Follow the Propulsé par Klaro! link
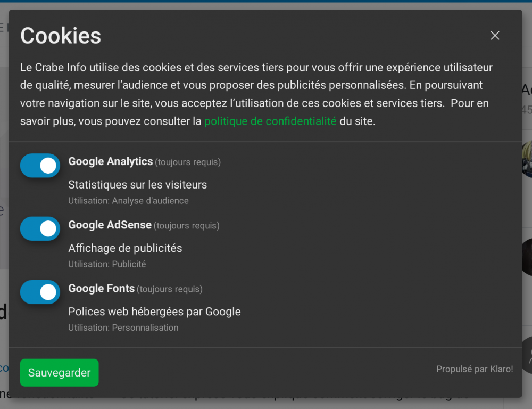 point(475,369)
